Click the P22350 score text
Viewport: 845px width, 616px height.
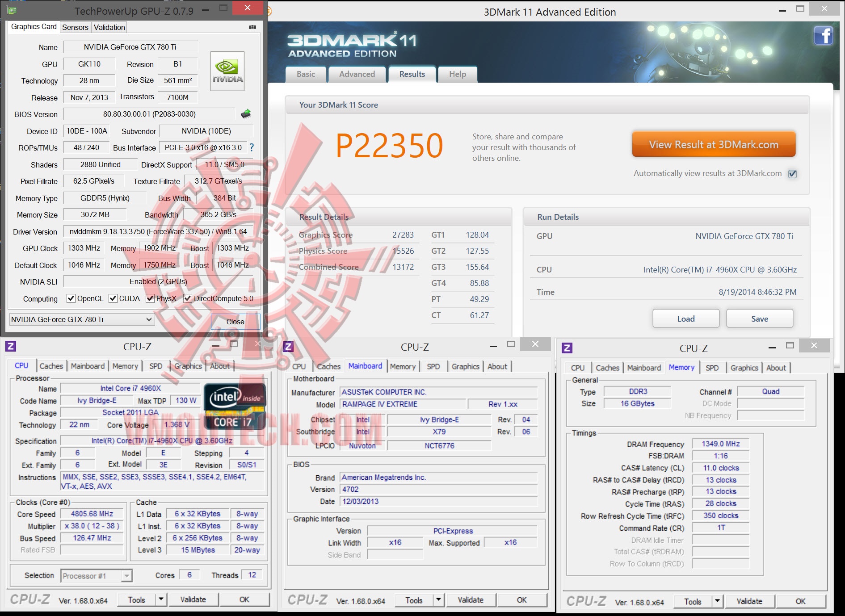[390, 146]
